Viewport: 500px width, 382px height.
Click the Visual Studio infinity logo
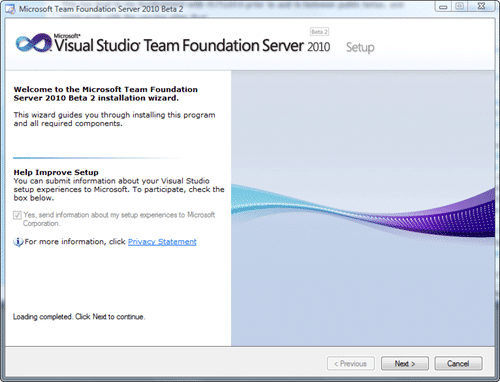pyautogui.click(x=34, y=43)
